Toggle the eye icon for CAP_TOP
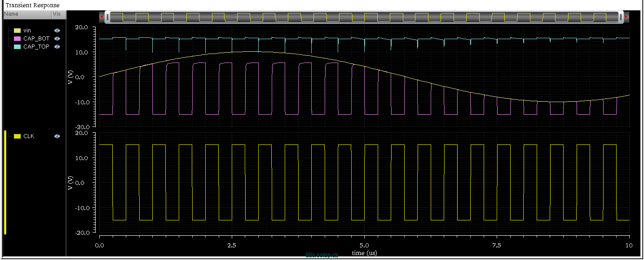 [x=57, y=47]
